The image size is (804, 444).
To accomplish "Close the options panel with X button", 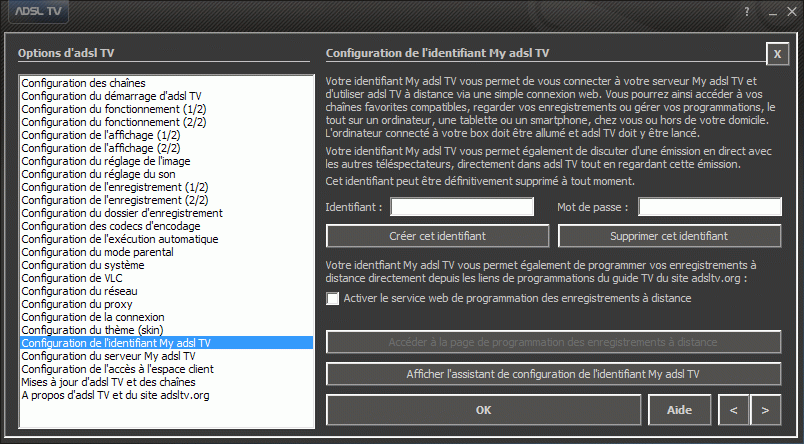I will pos(777,54).
